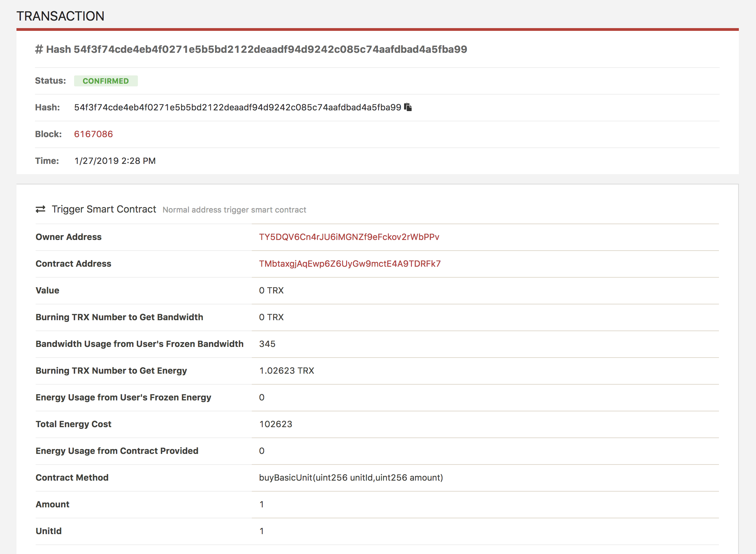
Task: Select the hash value in the Hash row
Action: tap(237, 107)
